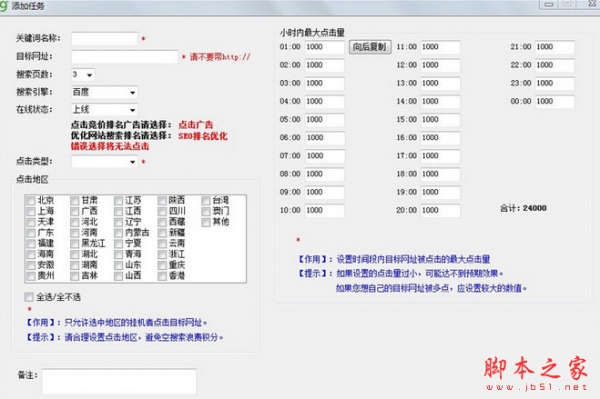
Task: Click the 向后复制 button
Action: coord(370,47)
